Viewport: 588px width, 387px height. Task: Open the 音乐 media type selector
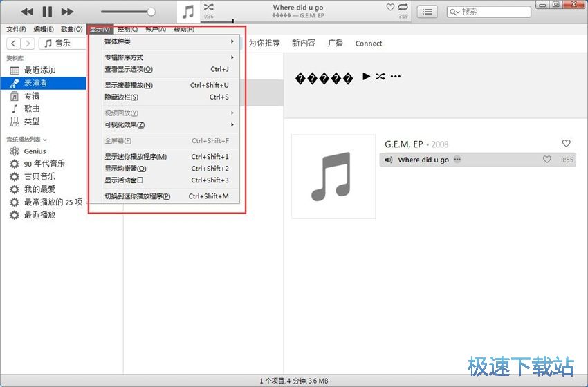tap(63, 44)
